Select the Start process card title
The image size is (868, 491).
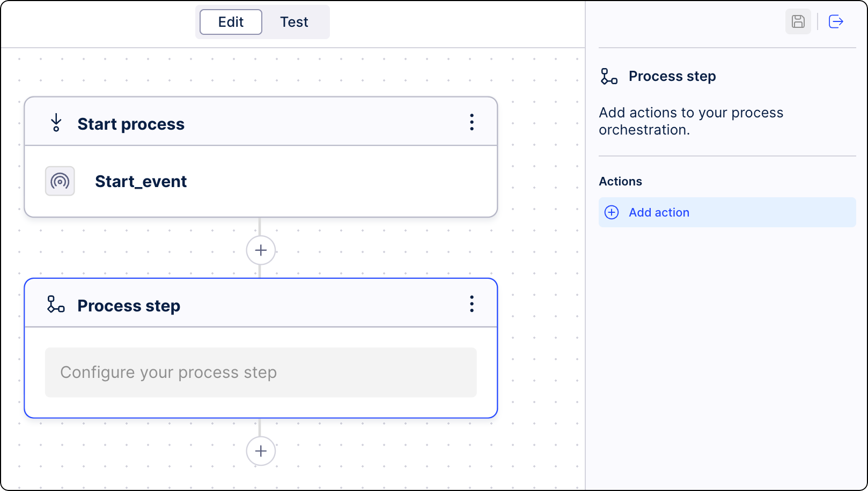[x=131, y=124]
